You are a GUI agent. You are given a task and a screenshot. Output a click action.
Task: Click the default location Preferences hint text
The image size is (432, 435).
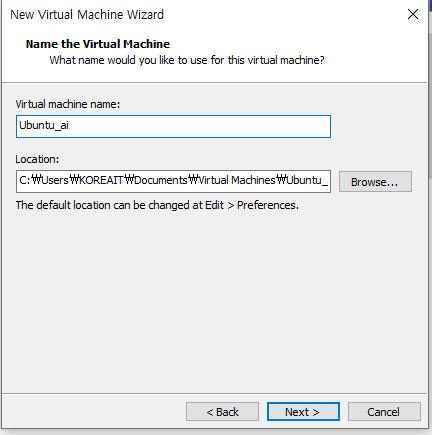[157, 205]
